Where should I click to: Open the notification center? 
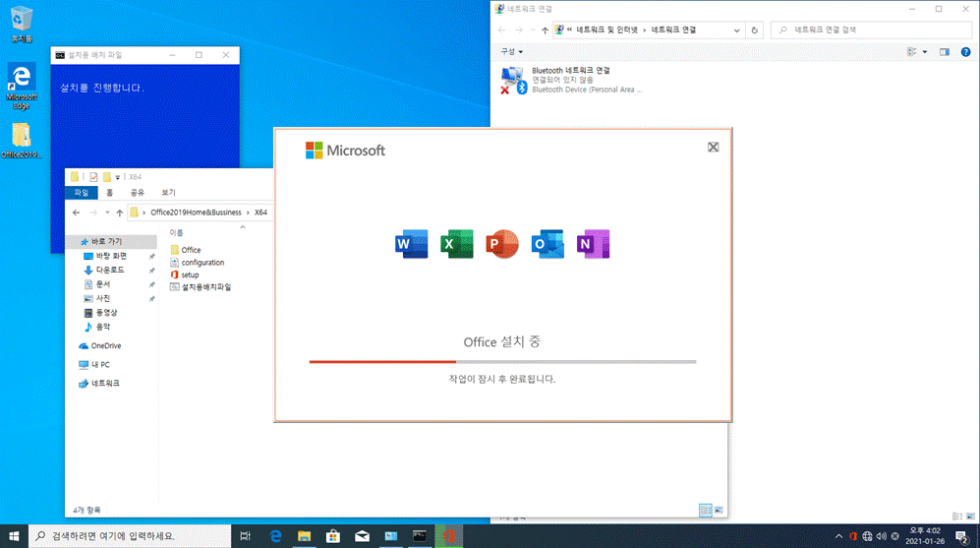(x=962, y=536)
